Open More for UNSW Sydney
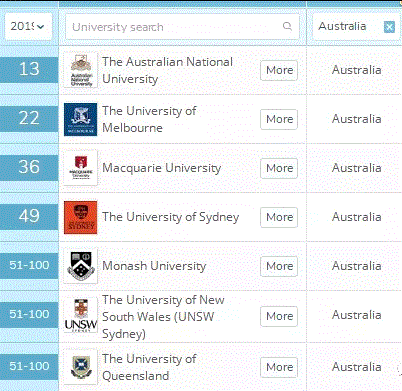The height and width of the screenshot is (391, 402). 279,316
